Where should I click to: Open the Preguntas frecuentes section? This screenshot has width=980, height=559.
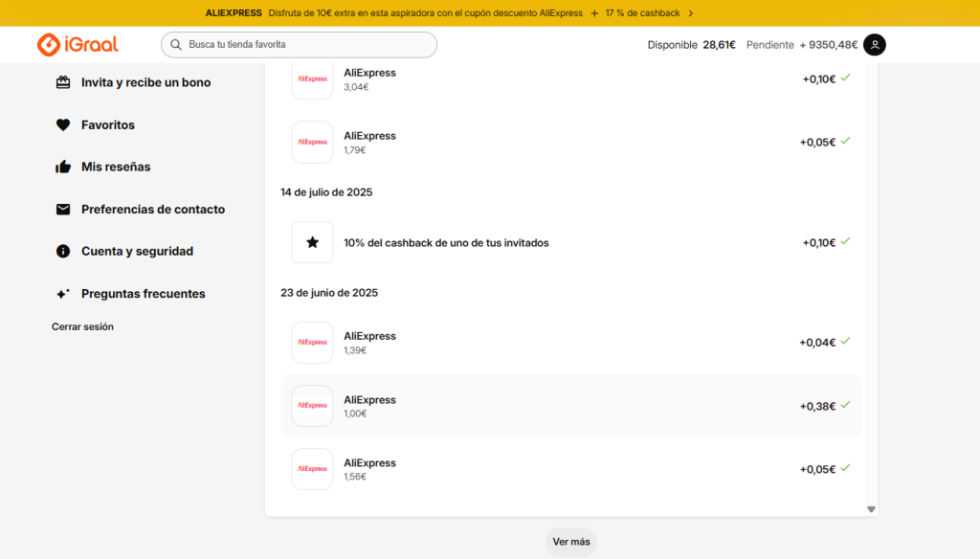144,293
